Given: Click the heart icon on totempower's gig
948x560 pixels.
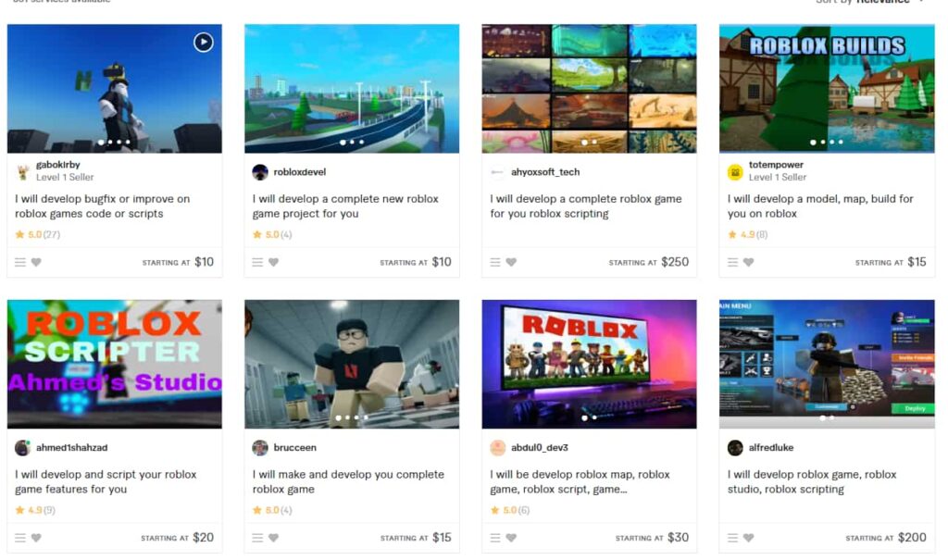Looking at the screenshot, I should (x=748, y=262).
